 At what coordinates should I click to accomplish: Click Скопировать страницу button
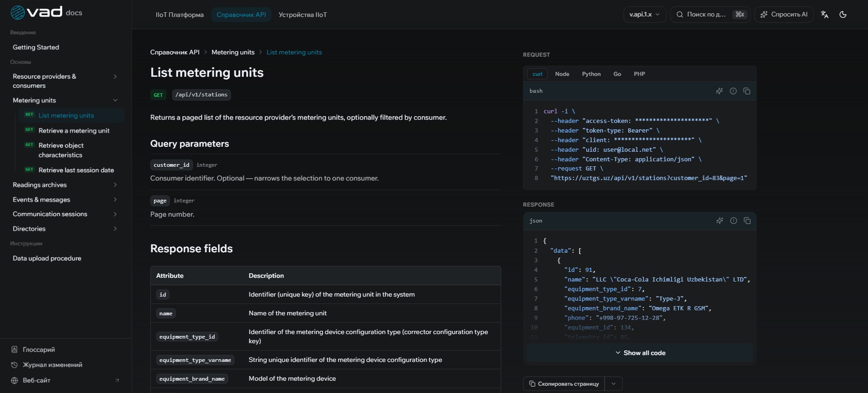click(x=564, y=384)
